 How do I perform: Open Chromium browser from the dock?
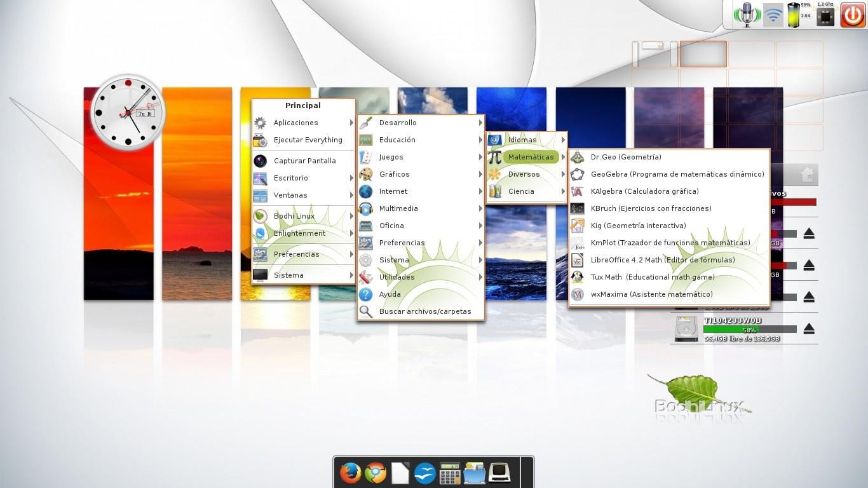(376, 473)
